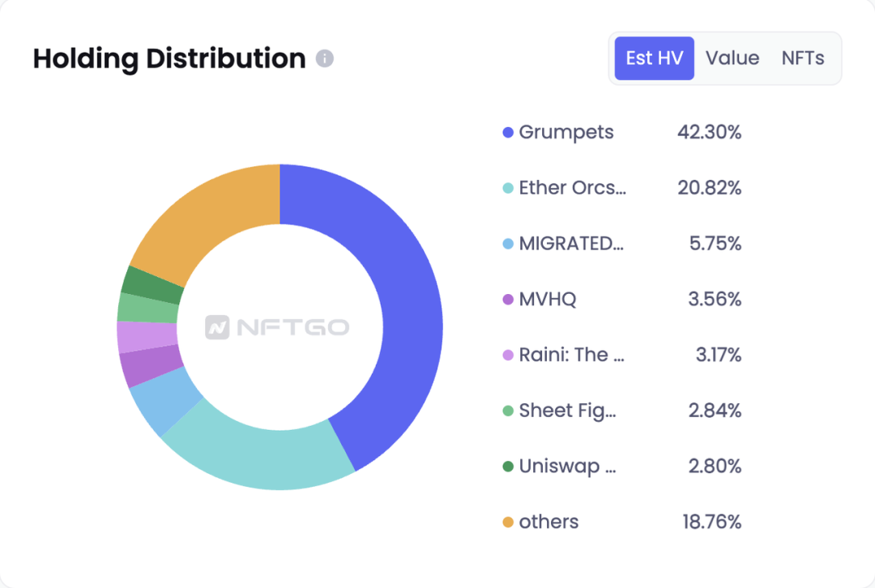Click the Grumpets legend label
This screenshot has width=875, height=588.
566,132
